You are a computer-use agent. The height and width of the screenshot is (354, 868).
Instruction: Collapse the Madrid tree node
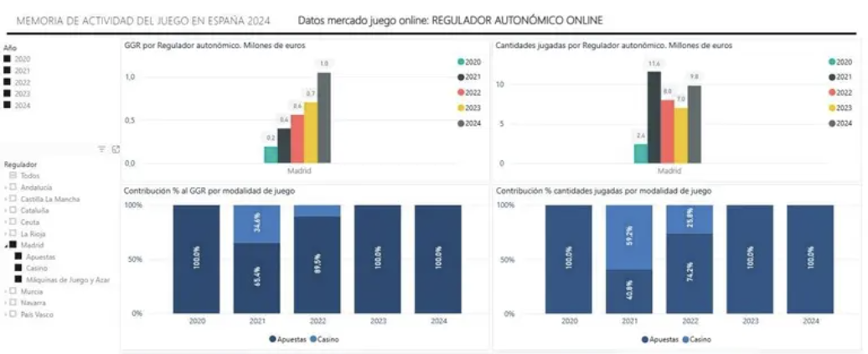(x=6, y=245)
